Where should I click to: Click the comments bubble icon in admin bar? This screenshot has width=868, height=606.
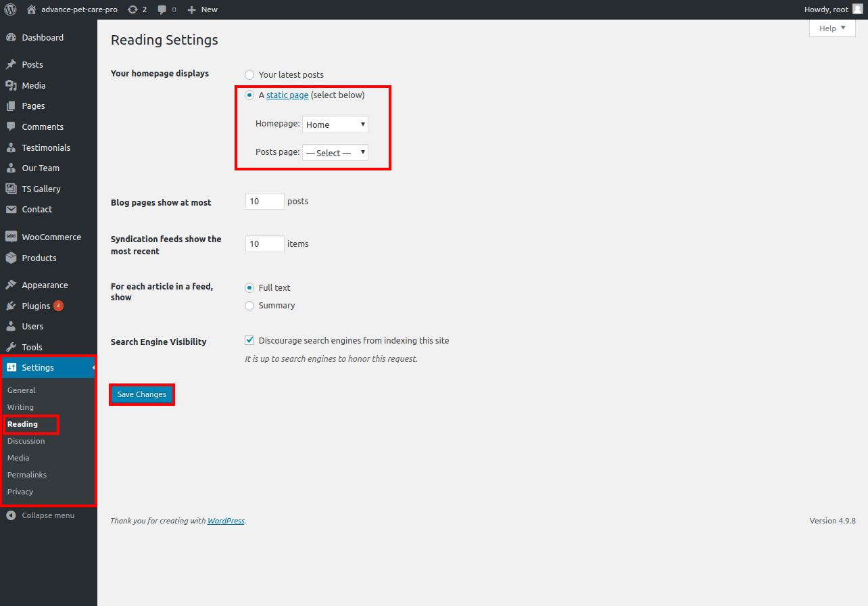coord(162,9)
